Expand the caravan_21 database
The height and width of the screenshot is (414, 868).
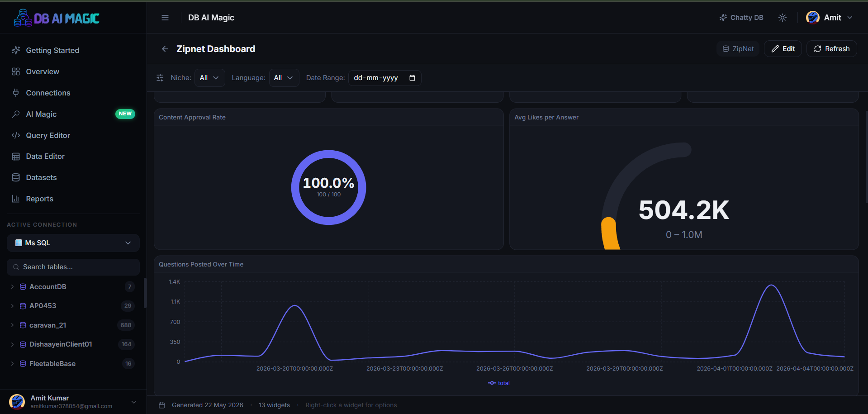point(12,325)
